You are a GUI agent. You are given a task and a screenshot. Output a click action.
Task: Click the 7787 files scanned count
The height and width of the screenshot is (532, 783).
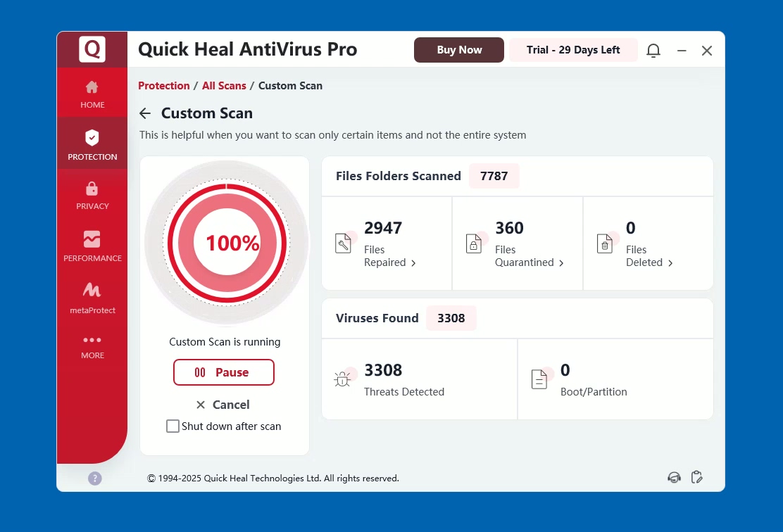click(x=494, y=176)
